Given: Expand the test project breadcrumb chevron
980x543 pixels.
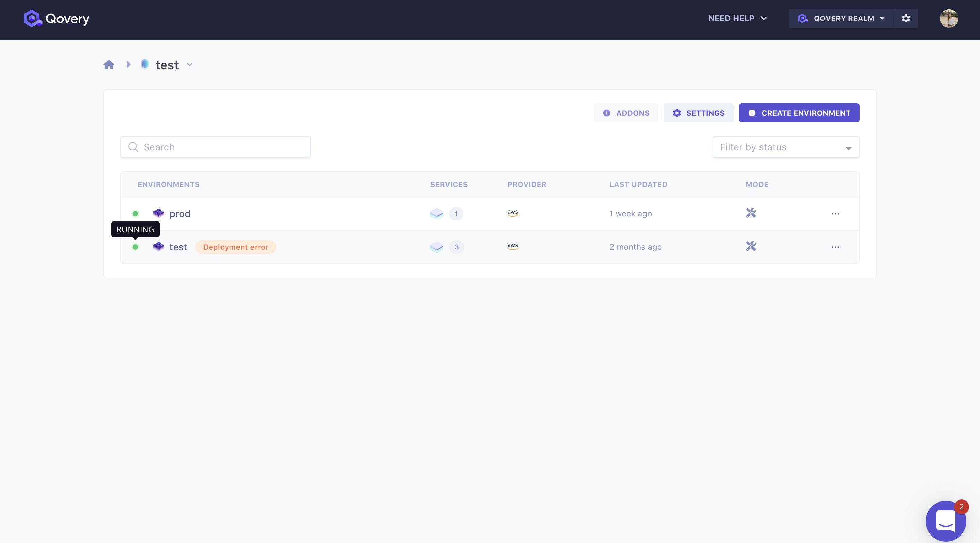Looking at the screenshot, I should pyautogui.click(x=190, y=65).
